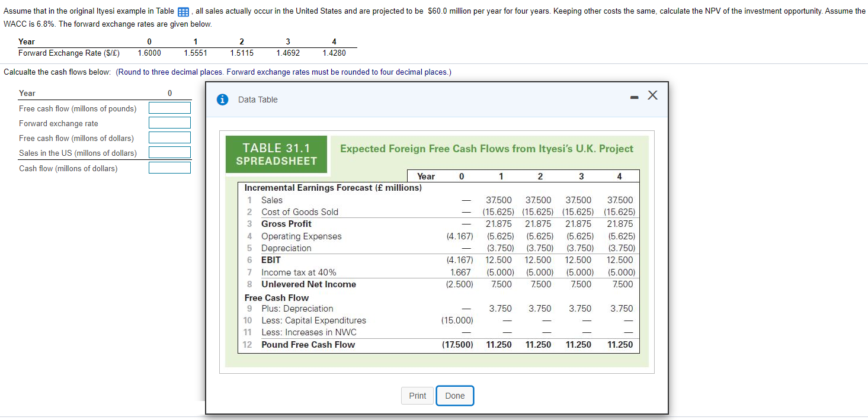Select the free cash flow dollars input box
Viewport: 868px width, 420px height.
tap(169, 137)
